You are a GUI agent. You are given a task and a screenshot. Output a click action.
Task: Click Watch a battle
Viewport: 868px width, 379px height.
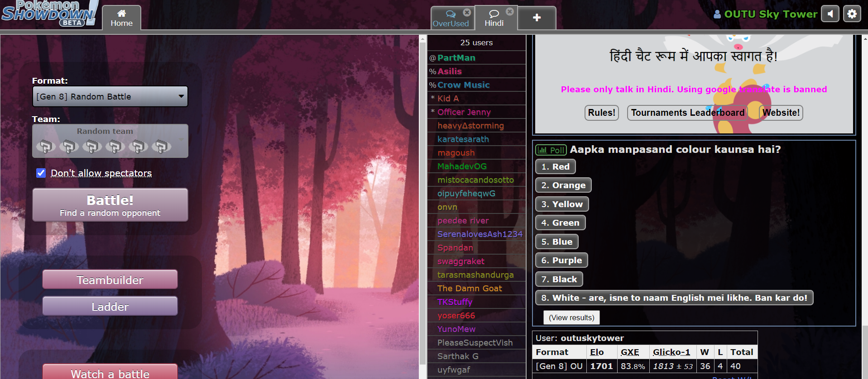[110, 372]
